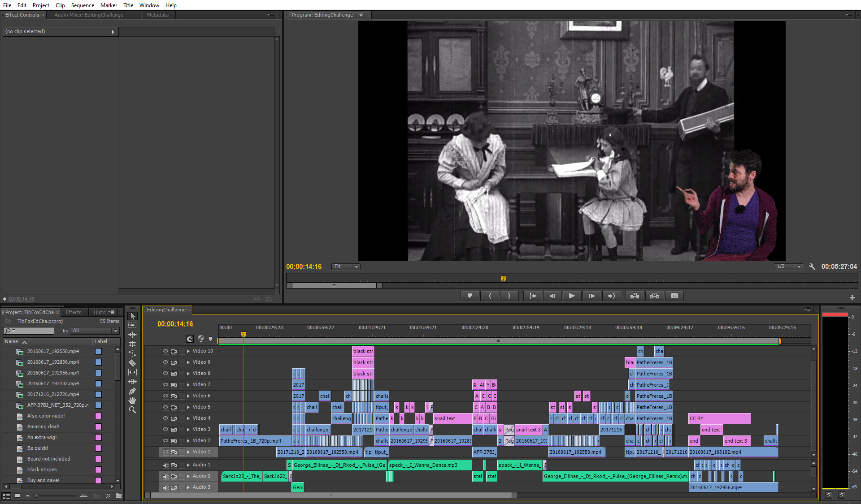Select the Slip tool
Image resolution: width=861 pixels, height=504 pixels.
click(132, 372)
